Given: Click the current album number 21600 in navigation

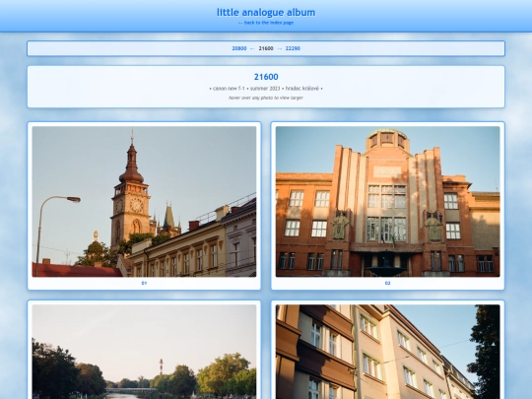Looking at the screenshot, I should pyautogui.click(x=266, y=48).
